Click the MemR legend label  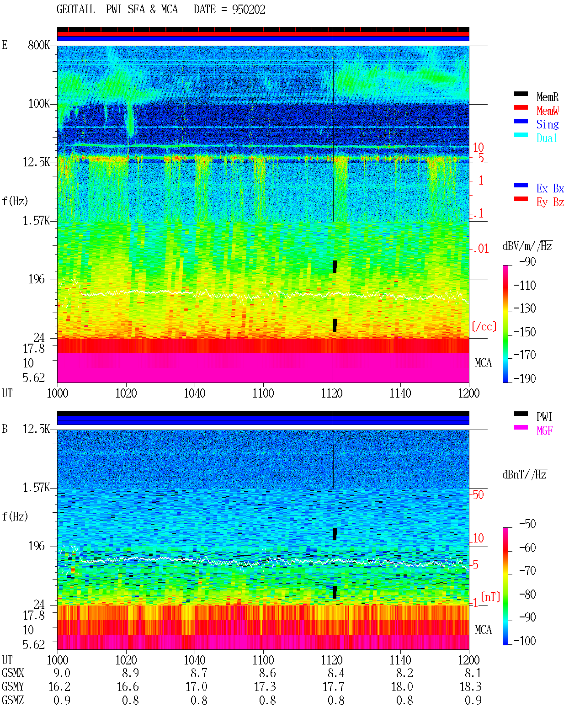pos(548,97)
